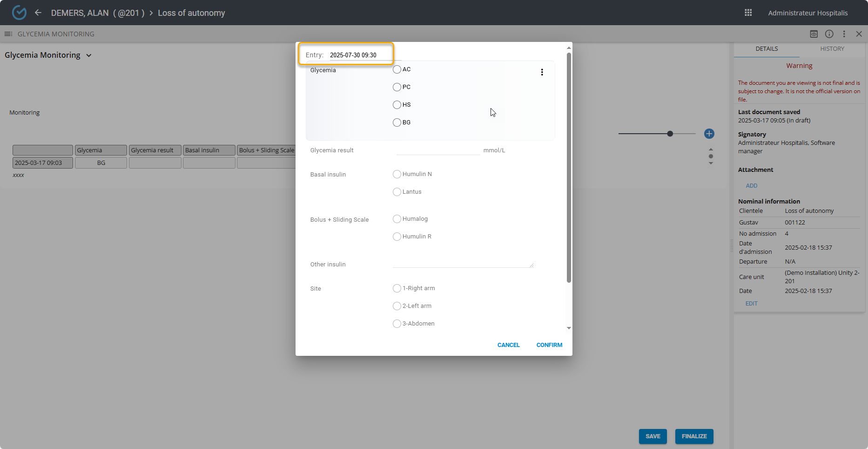The height and width of the screenshot is (449, 868).
Task: Confirm the glycemia entry
Action: 549,345
